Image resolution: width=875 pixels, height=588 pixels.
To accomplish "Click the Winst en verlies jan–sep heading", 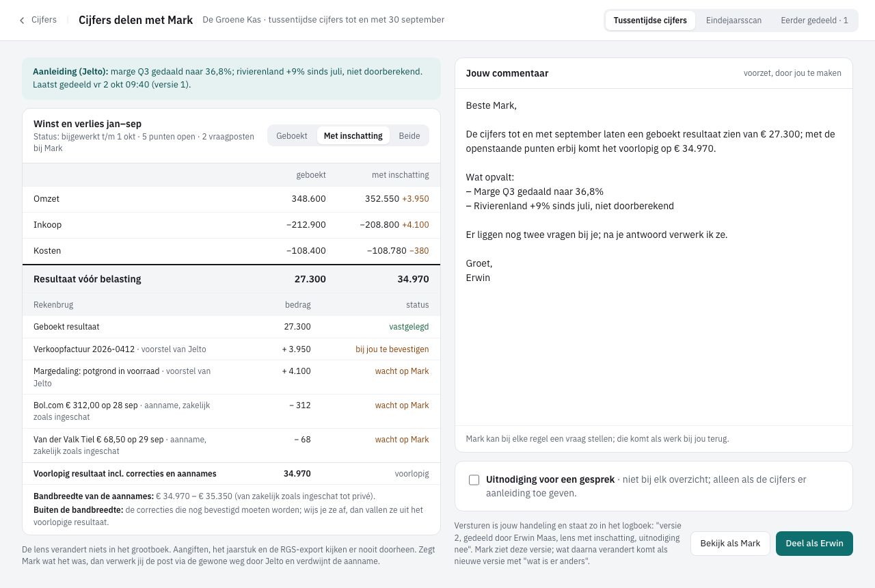I will [x=87, y=124].
